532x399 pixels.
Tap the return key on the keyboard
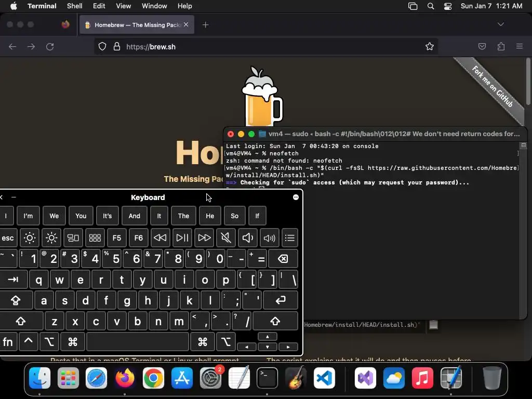point(281,300)
